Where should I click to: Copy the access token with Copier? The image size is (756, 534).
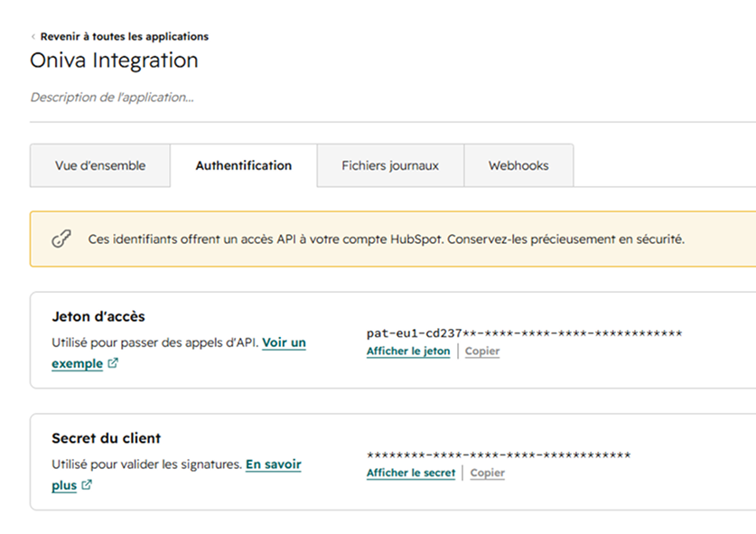tap(482, 351)
